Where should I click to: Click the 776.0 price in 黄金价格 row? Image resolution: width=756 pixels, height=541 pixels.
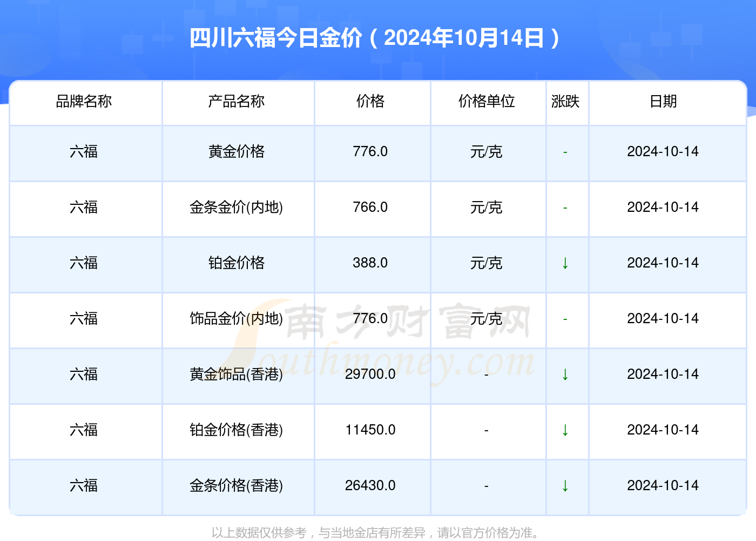tap(370, 151)
